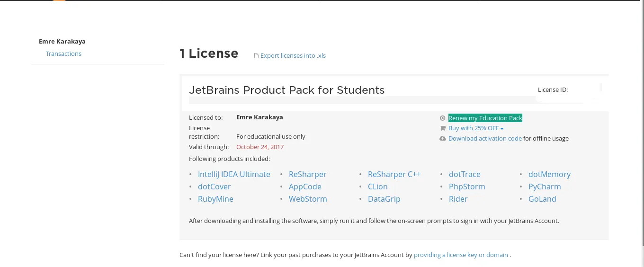The height and width of the screenshot is (267, 644).
Task: Click the play icon beside Renew
Action: coord(443,118)
